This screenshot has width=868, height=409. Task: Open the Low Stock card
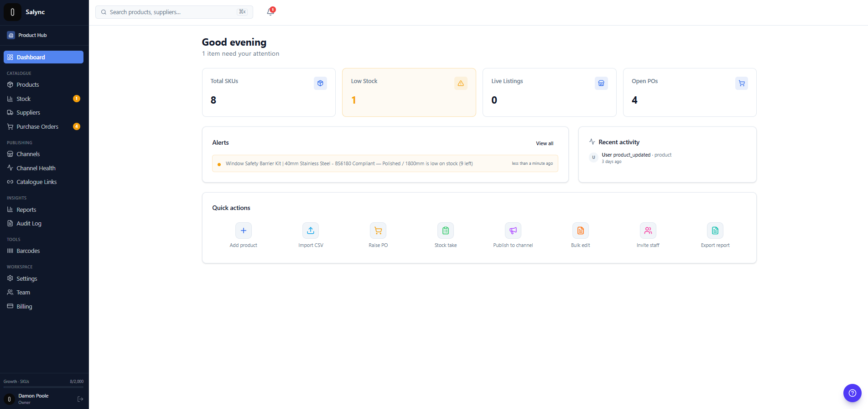pyautogui.click(x=409, y=93)
